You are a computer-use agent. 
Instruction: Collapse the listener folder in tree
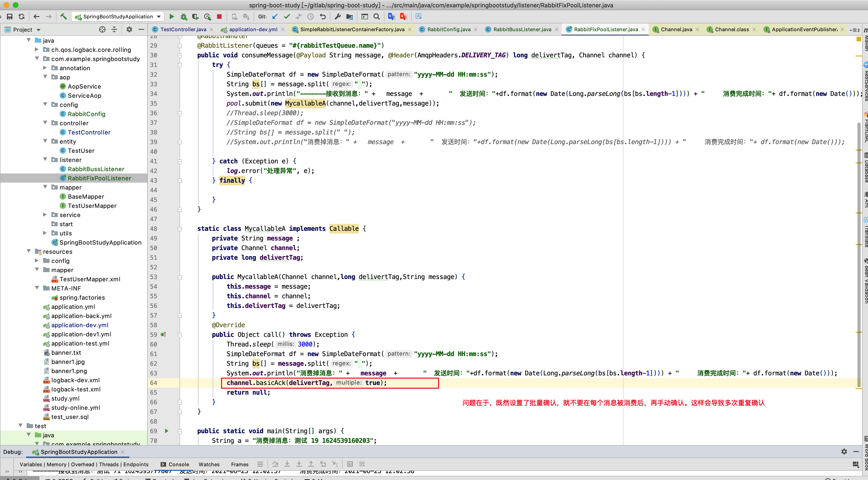(x=45, y=159)
